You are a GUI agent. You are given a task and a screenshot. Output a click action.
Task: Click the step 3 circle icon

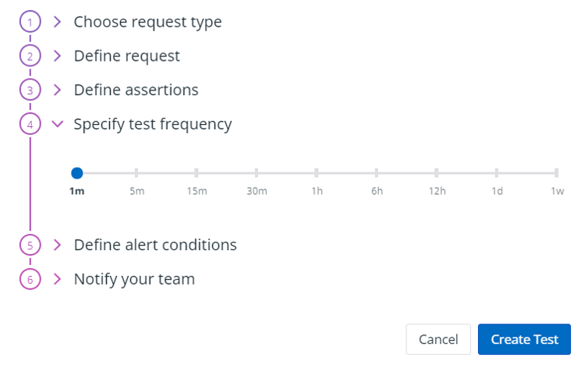[x=30, y=90]
